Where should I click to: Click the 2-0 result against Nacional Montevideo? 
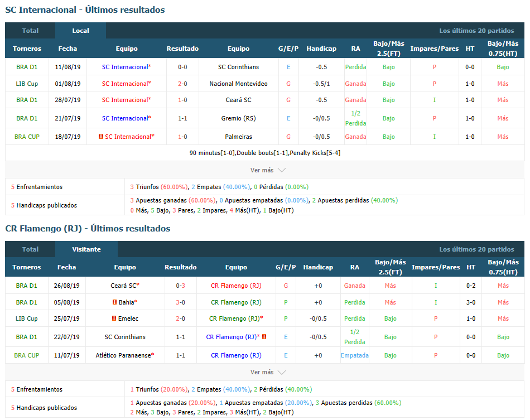[x=182, y=84]
